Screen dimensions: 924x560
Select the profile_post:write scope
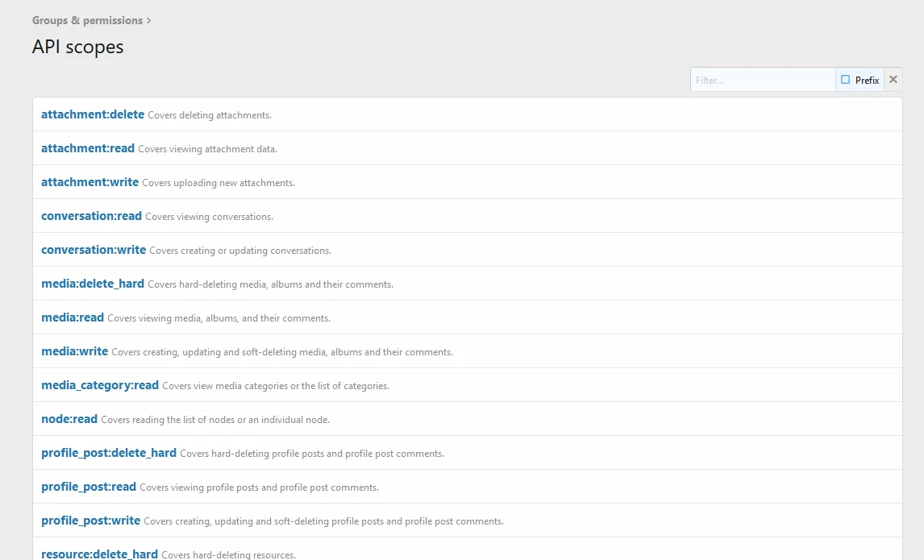[x=91, y=521]
